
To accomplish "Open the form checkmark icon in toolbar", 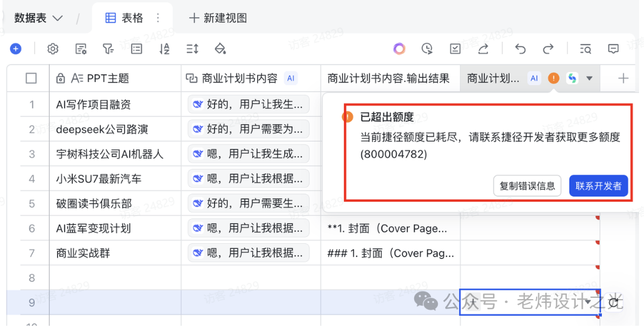I will [x=455, y=49].
